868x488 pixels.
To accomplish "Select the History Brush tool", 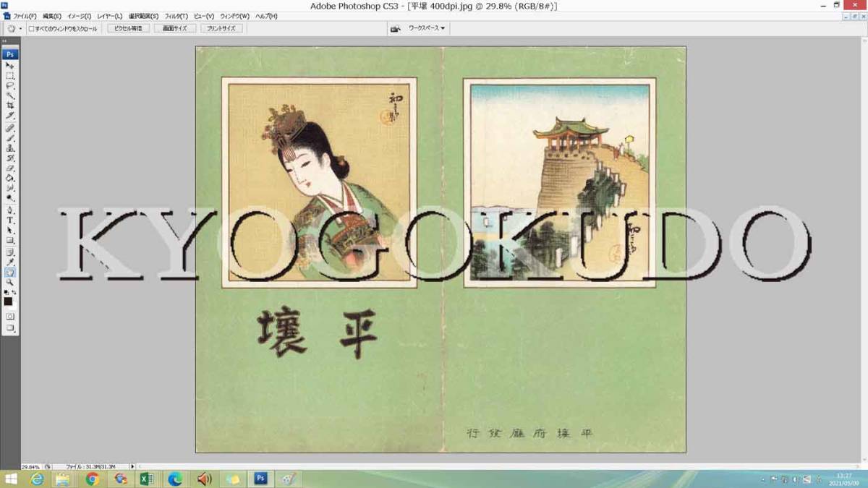I will 10,158.
